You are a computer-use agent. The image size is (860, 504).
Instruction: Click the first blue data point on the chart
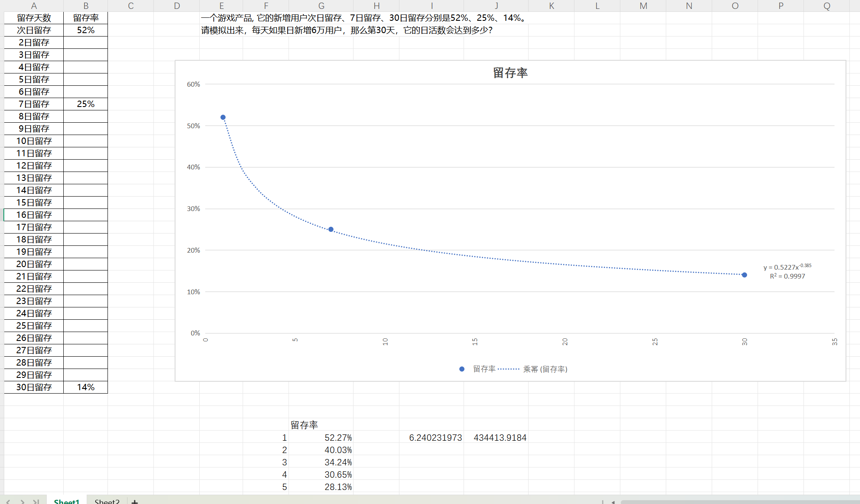point(223,117)
